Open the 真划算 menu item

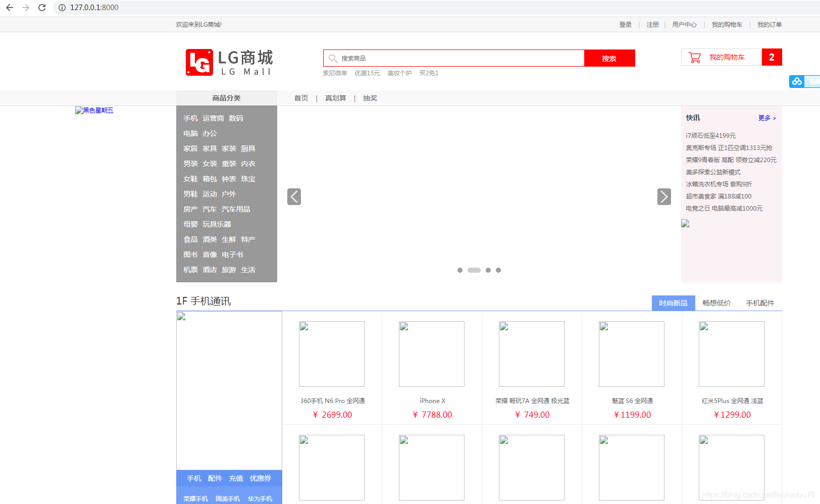[335, 97]
